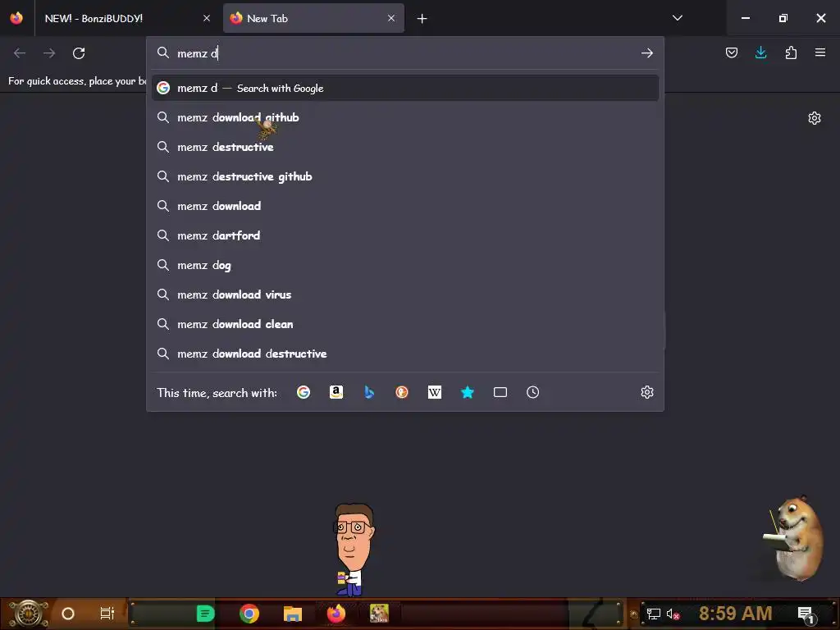Open a new tab with plus button
The image size is (840, 630).
pyautogui.click(x=422, y=19)
